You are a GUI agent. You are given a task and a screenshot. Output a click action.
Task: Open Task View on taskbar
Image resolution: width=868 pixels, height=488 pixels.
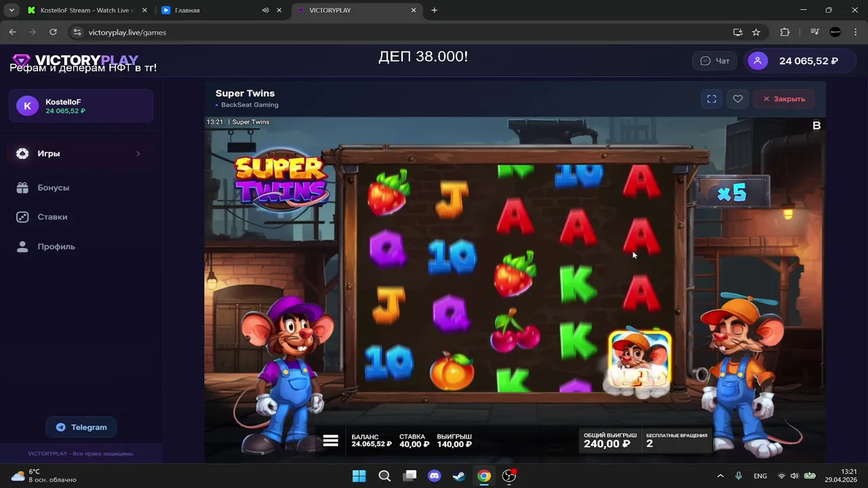(x=410, y=476)
